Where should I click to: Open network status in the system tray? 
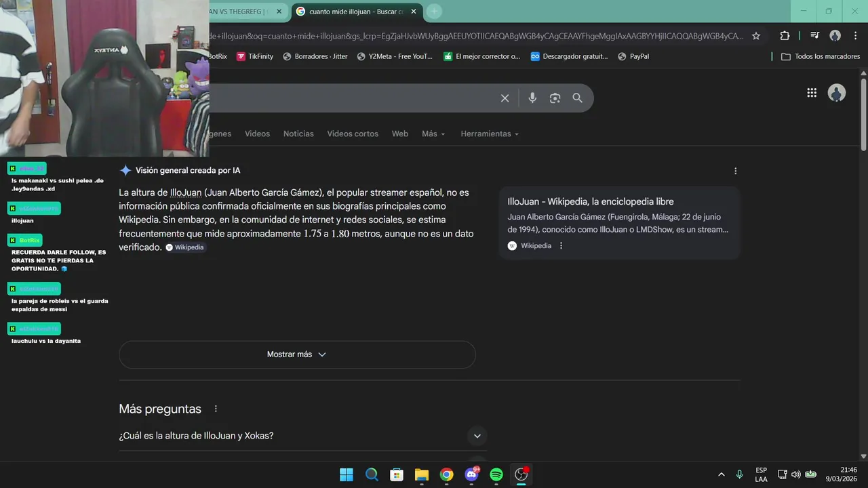(x=782, y=474)
